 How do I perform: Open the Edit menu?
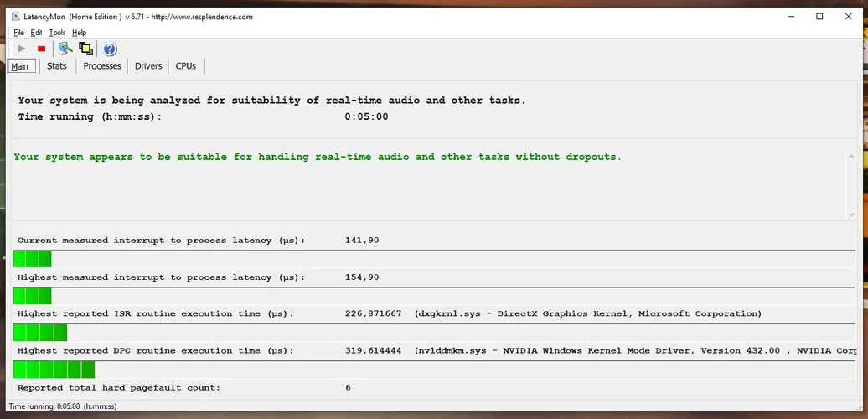(37, 33)
